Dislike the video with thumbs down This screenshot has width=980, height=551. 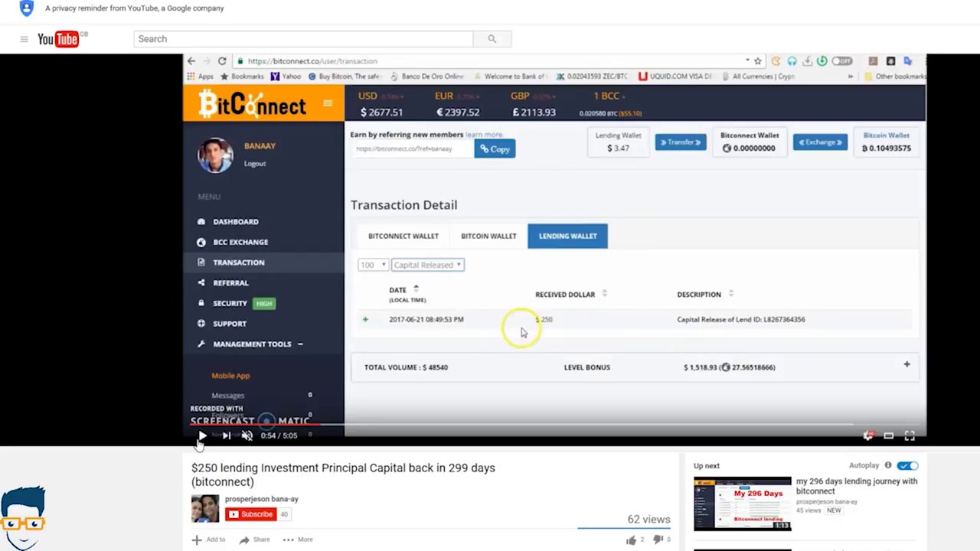coord(661,540)
